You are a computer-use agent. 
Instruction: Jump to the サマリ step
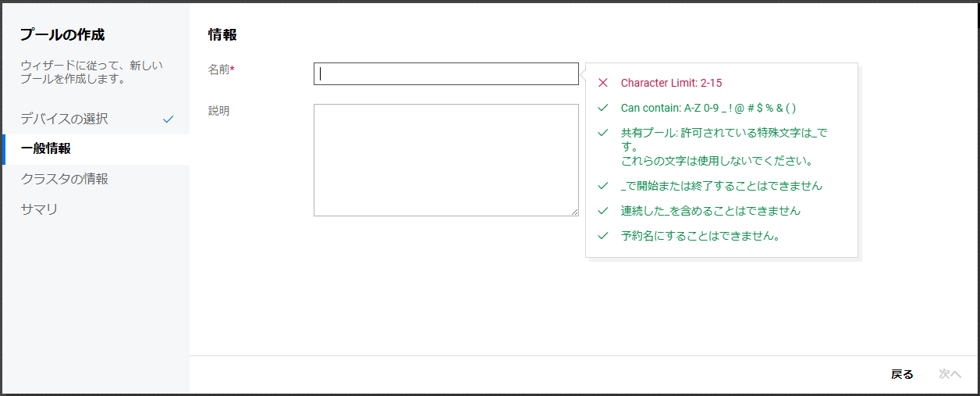40,209
